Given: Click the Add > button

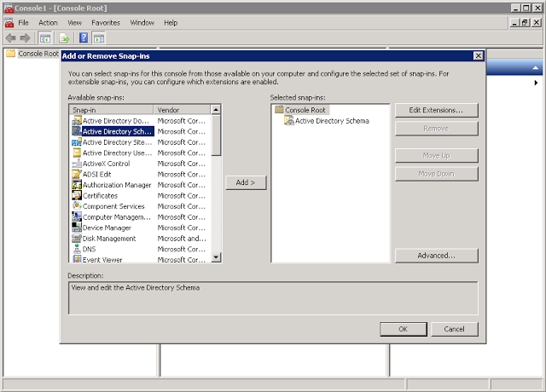Looking at the screenshot, I should click(246, 182).
